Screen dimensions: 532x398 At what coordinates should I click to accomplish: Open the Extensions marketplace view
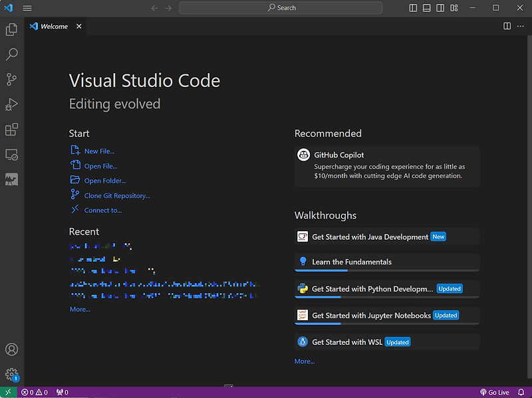[11, 130]
